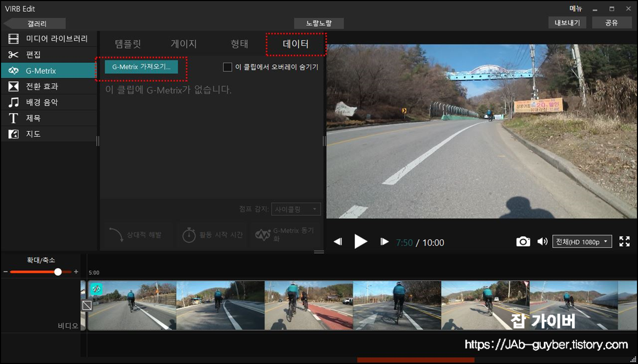Viewport: 638px width, 364px height.
Task: Click the transition icon at clip start
Action: (x=87, y=306)
